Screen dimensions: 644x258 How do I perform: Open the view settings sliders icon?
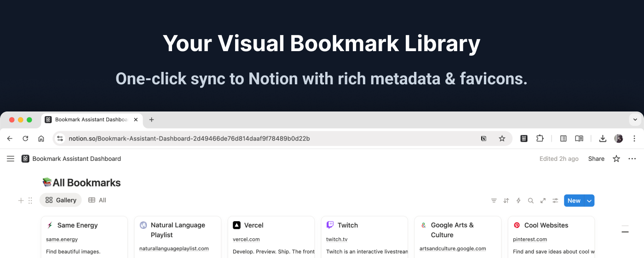pyautogui.click(x=555, y=200)
